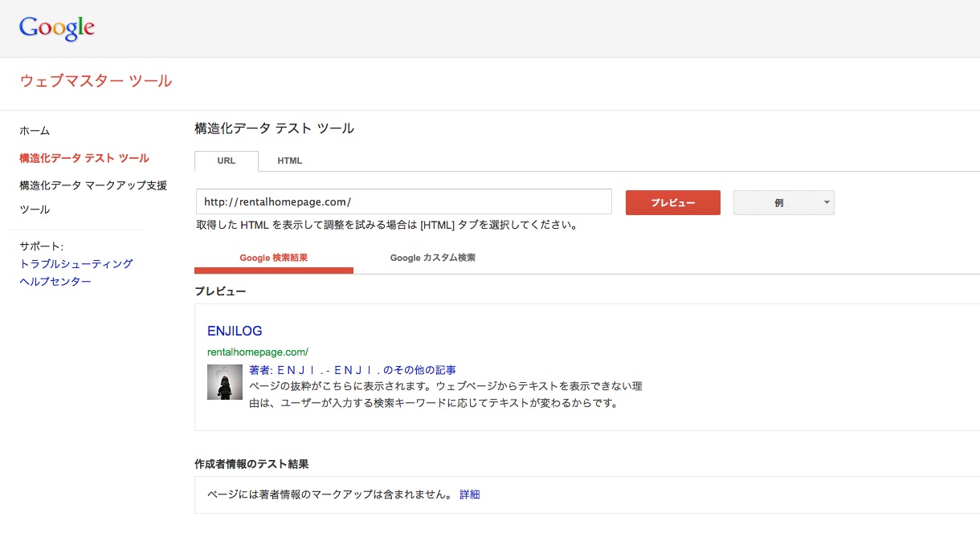Open the ENJILOG result title

(x=235, y=331)
